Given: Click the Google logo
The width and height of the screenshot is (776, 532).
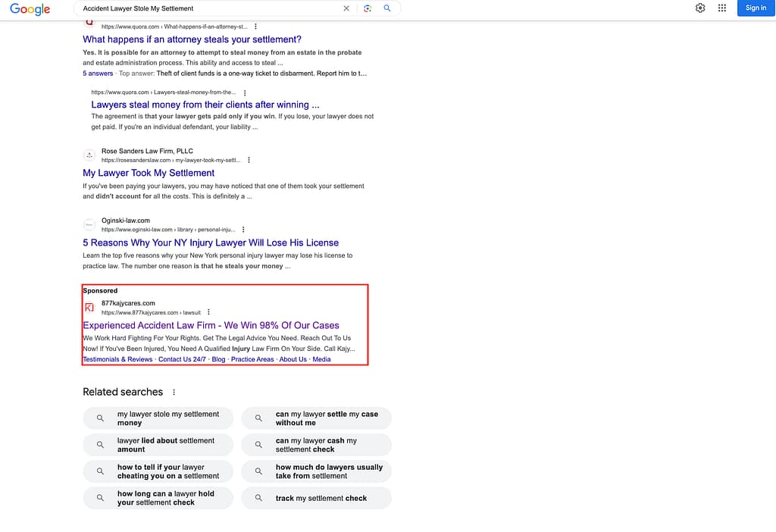Looking at the screenshot, I should point(30,9).
